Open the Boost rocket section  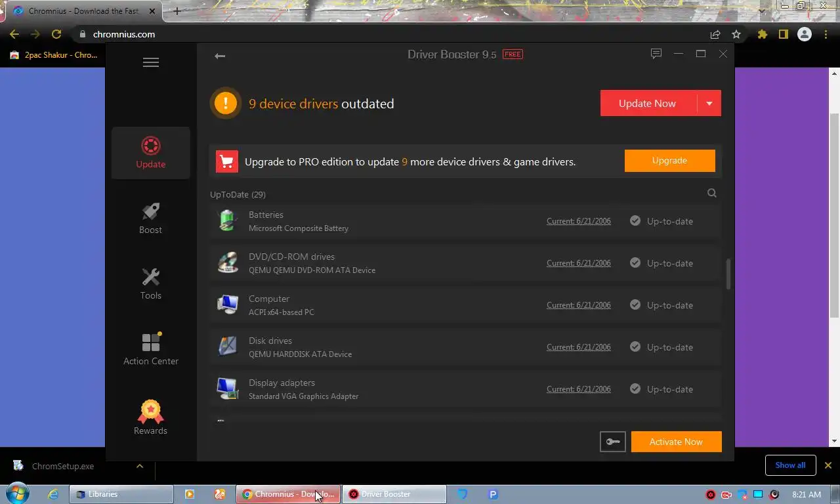point(151,219)
